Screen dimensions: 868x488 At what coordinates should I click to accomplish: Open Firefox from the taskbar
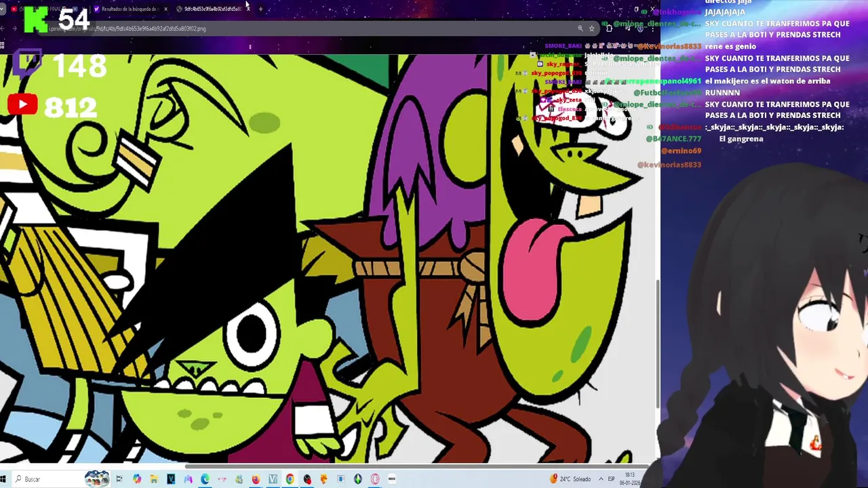[x=256, y=479]
